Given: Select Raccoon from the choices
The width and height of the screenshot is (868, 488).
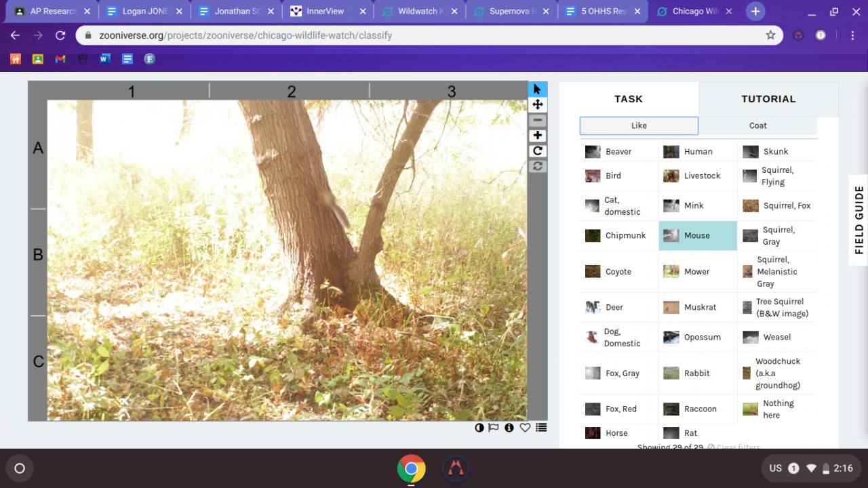Looking at the screenshot, I should (698, 409).
